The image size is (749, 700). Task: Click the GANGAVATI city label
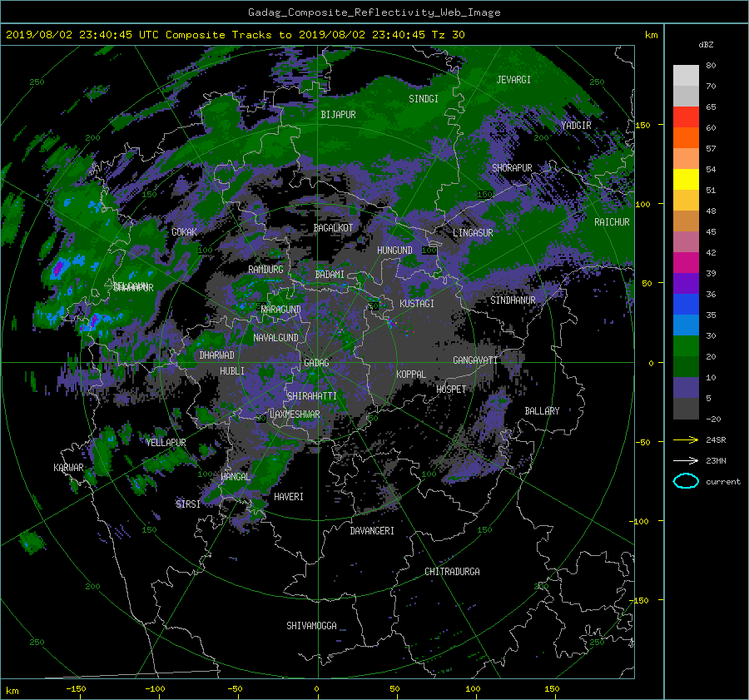coord(475,360)
